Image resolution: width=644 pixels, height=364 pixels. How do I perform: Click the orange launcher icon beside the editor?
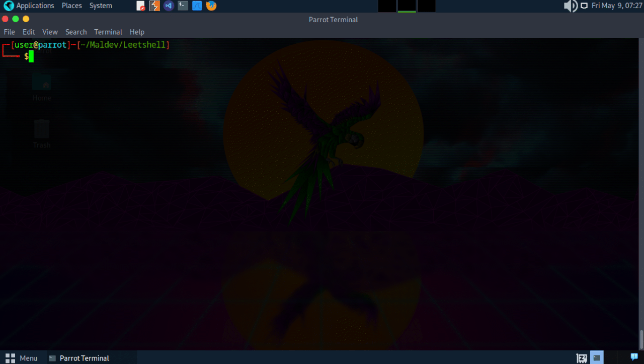coord(154,6)
